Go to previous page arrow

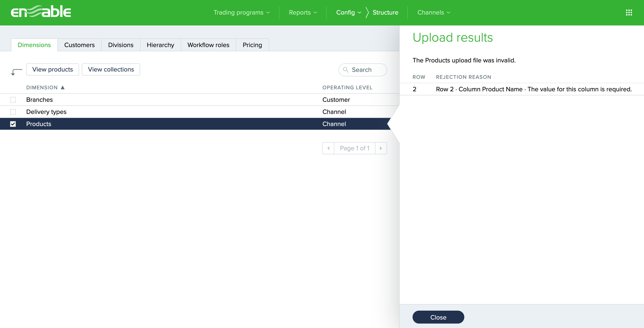tap(328, 148)
